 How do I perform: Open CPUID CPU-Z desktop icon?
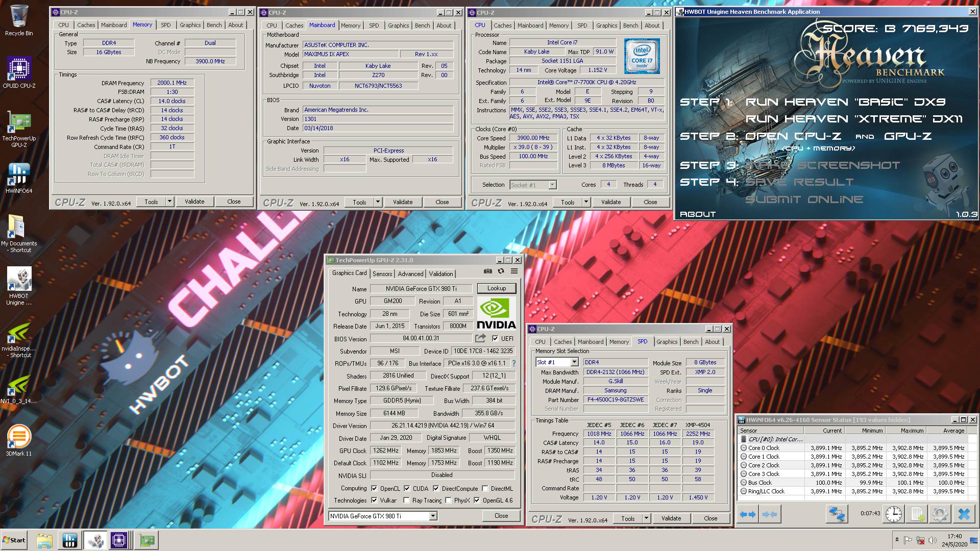tap(19, 72)
